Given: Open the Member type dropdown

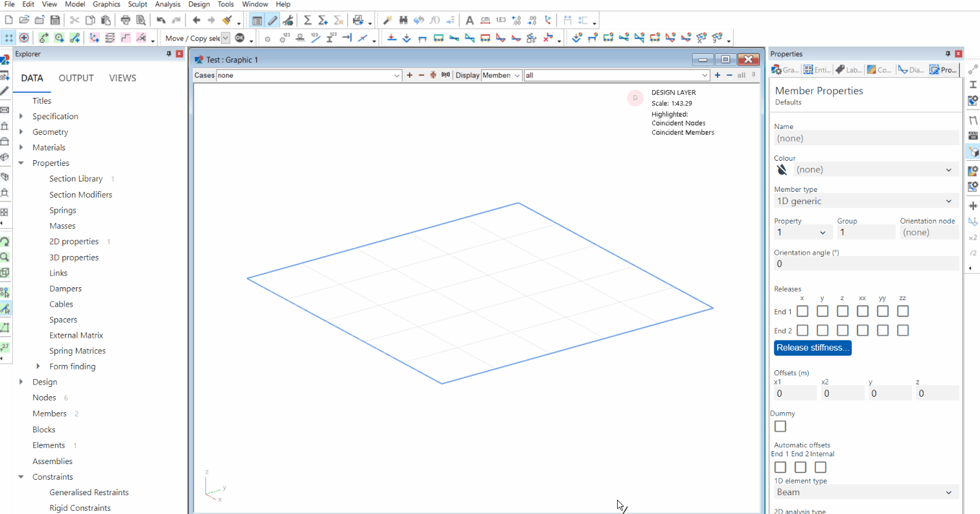Looking at the screenshot, I should click(865, 201).
